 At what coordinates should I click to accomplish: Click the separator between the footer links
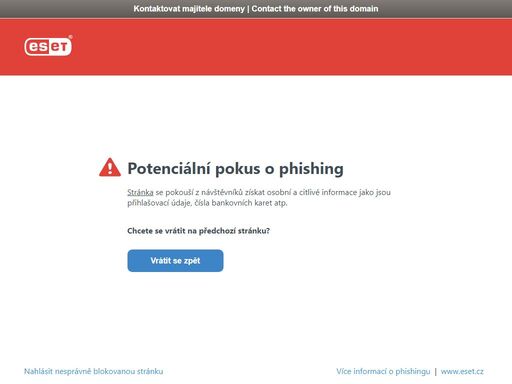(436, 371)
